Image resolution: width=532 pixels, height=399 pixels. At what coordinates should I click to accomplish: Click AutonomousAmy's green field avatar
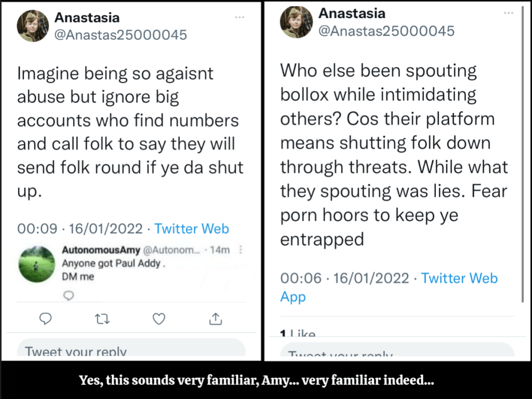click(x=36, y=264)
